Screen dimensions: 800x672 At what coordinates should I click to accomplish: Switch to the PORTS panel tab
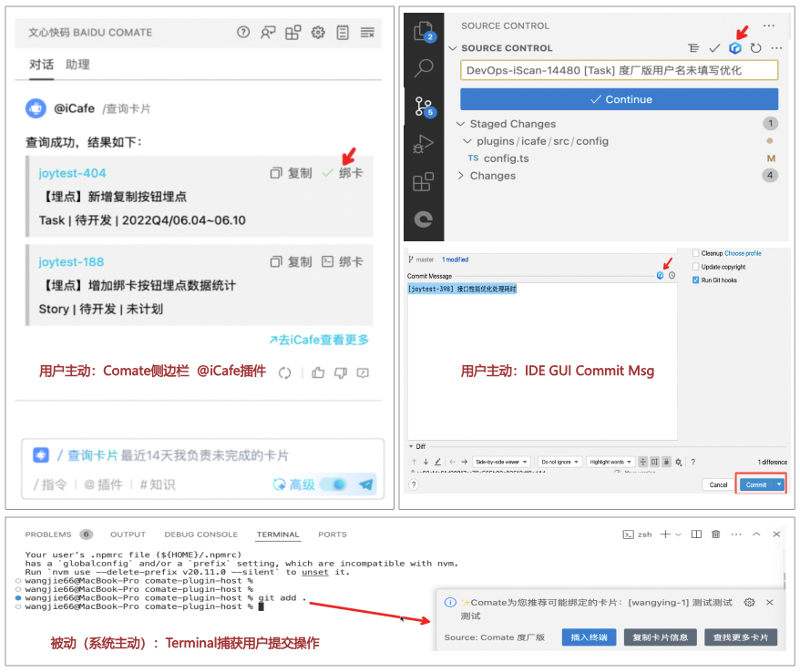[x=333, y=535]
